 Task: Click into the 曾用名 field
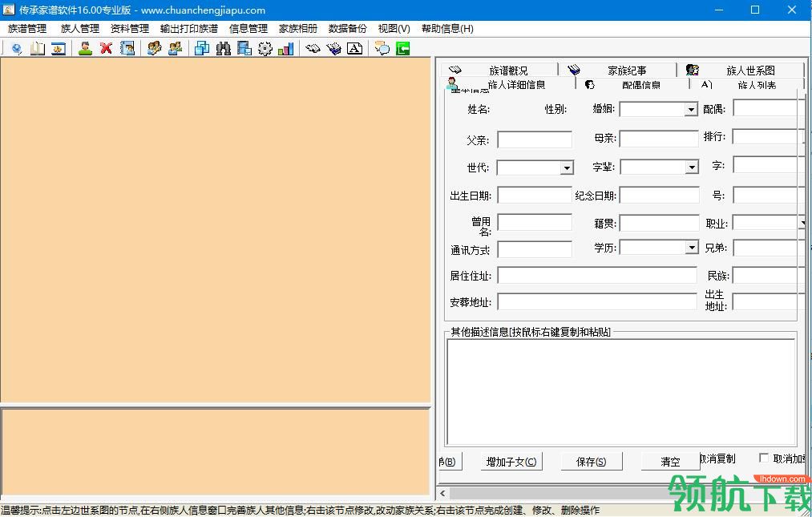coord(535,222)
